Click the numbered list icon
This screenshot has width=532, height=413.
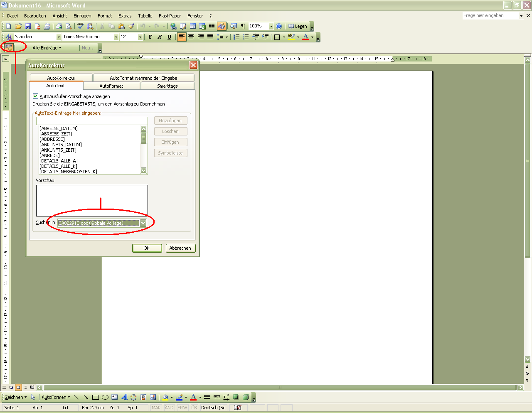point(236,37)
